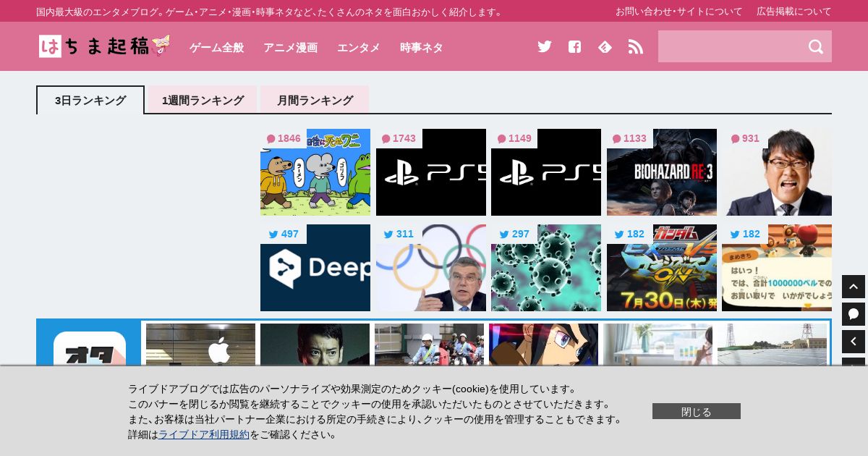Open the 1846-comment crocodile comic thumbnail
Screen dimensions: 868x456
315,172
